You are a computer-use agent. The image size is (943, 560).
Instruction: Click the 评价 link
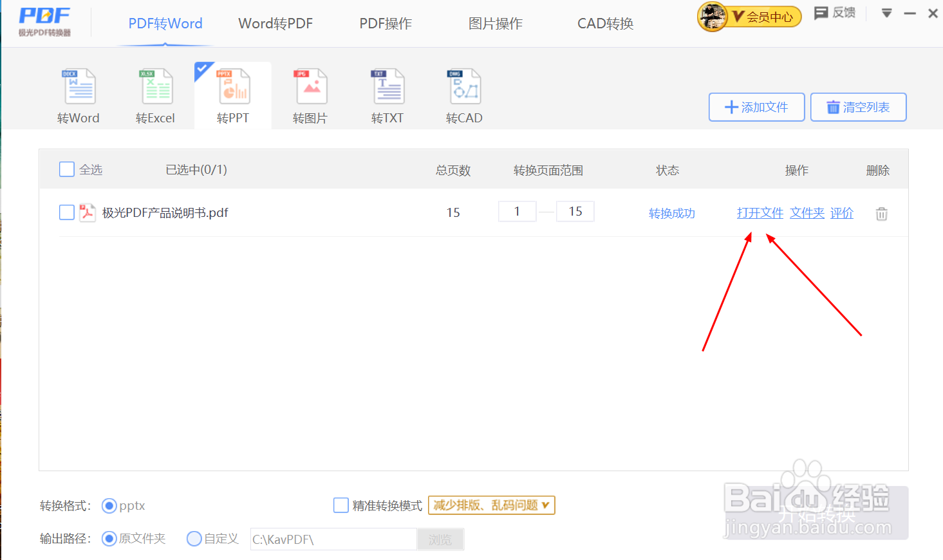coord(842,213)
